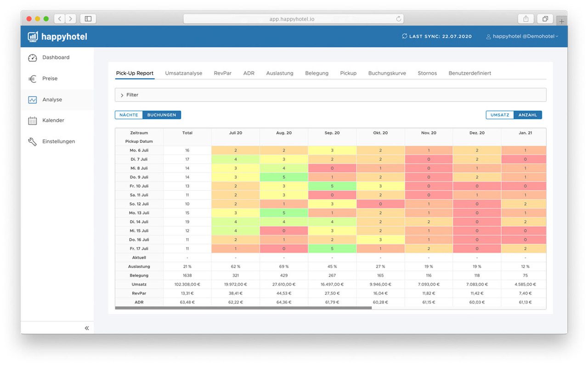The image size is (588, 365).
Task: Switch to the Umsatzanalyse tab
Action: click(x=183, y=73)
